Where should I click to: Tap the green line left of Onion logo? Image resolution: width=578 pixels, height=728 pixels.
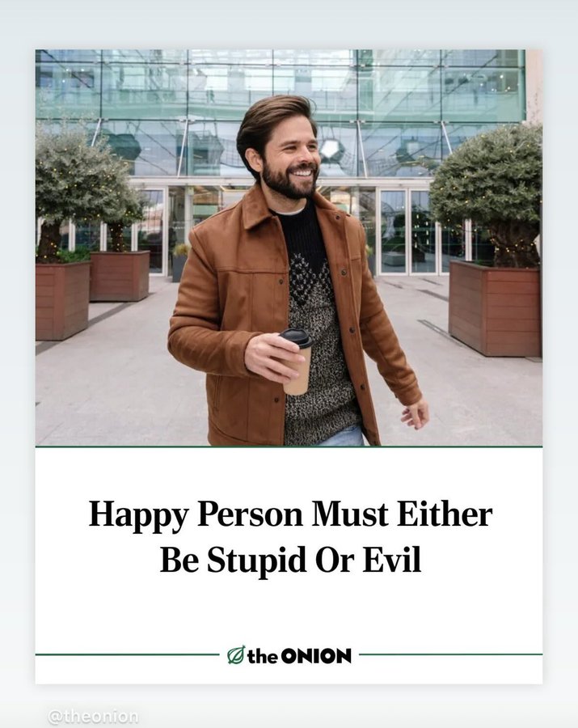pyautogui.click(x=127, y=654)
